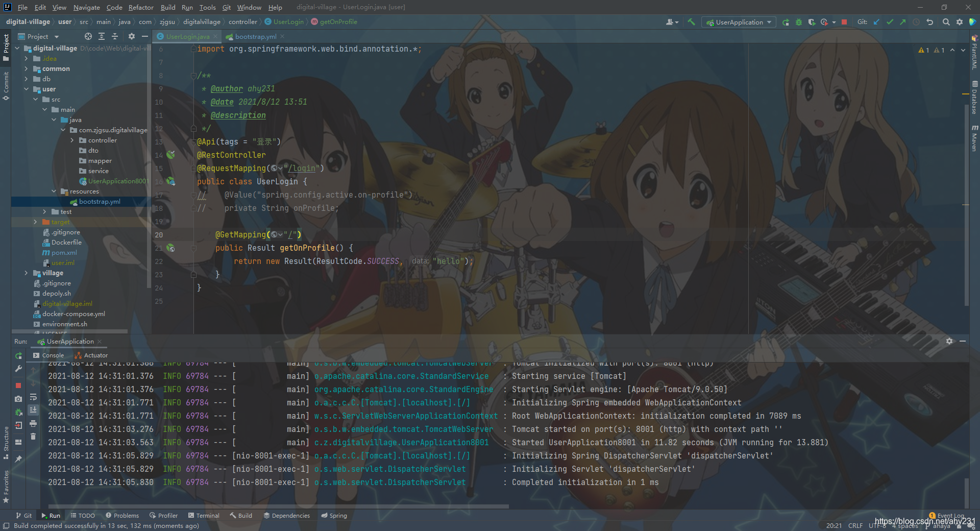Hide the Project tool window
Image resolution: width=980 pixels, height=531 pixels.
point(144,36)
